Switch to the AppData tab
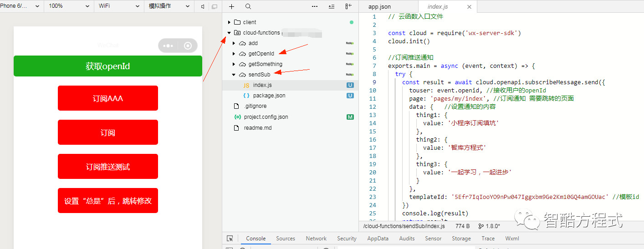The image size is (644, 249). pos(378,239)
